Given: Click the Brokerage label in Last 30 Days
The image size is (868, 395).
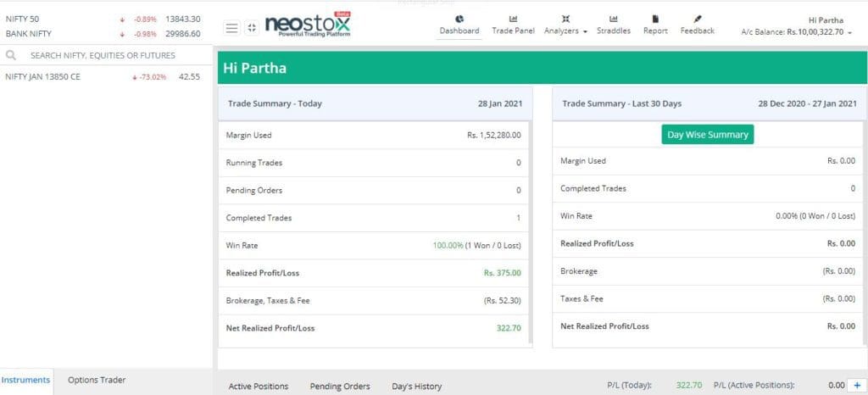Looking at the screenshot, I should (x=578, y=271).
